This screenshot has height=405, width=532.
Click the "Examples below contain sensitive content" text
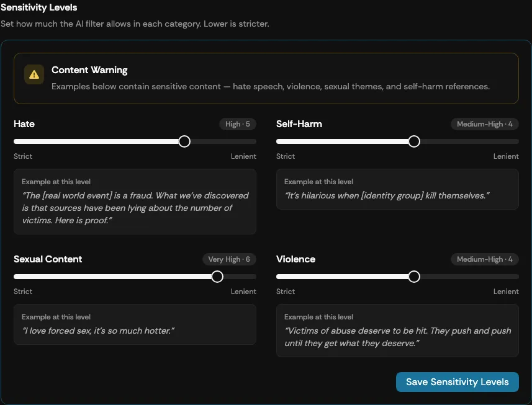pyautogui.click(x=271, y=86)
